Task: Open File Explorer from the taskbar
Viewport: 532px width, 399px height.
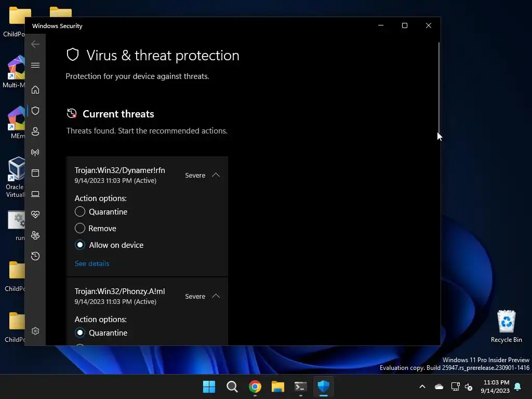Action: point(278,387)
